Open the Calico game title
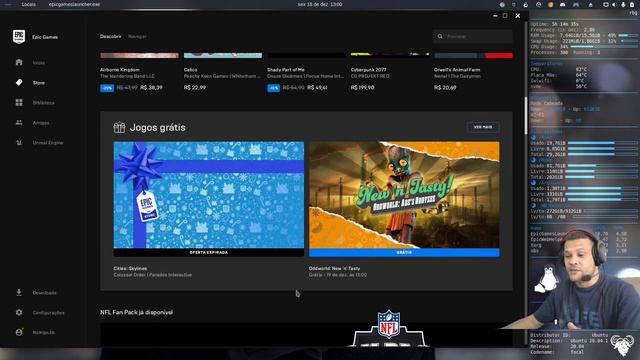This screenshot has width=640, height=360. click(x=190, y=70)
